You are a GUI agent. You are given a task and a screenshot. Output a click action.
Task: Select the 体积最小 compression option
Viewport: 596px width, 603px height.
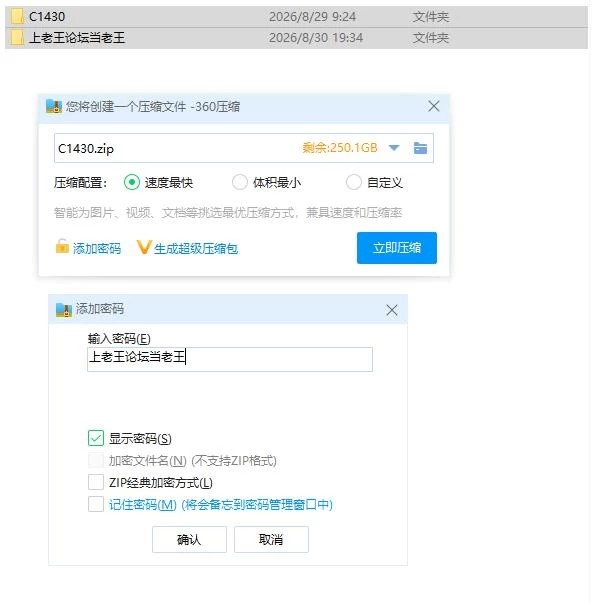(240, 182)
